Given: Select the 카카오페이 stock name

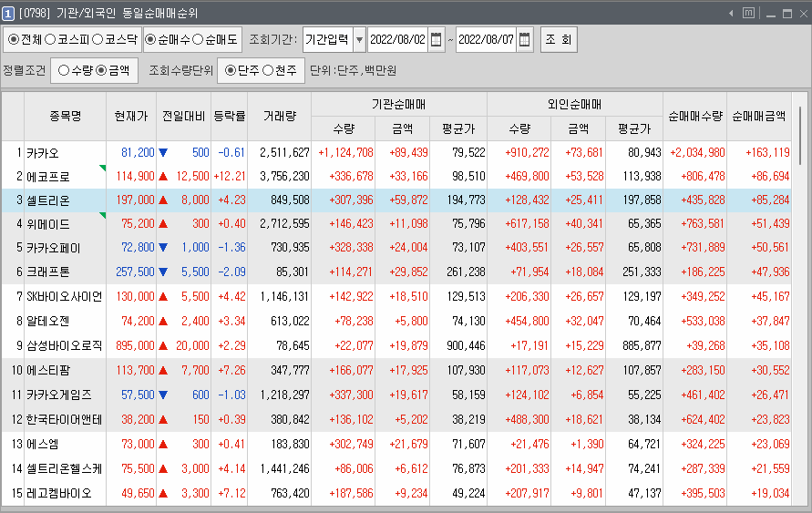Looking at the screenshot, I should click(54, 248).
